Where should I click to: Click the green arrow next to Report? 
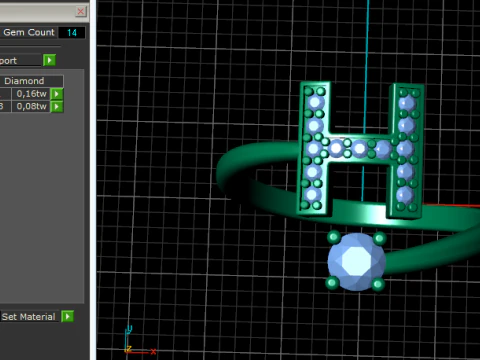(49, 60)
